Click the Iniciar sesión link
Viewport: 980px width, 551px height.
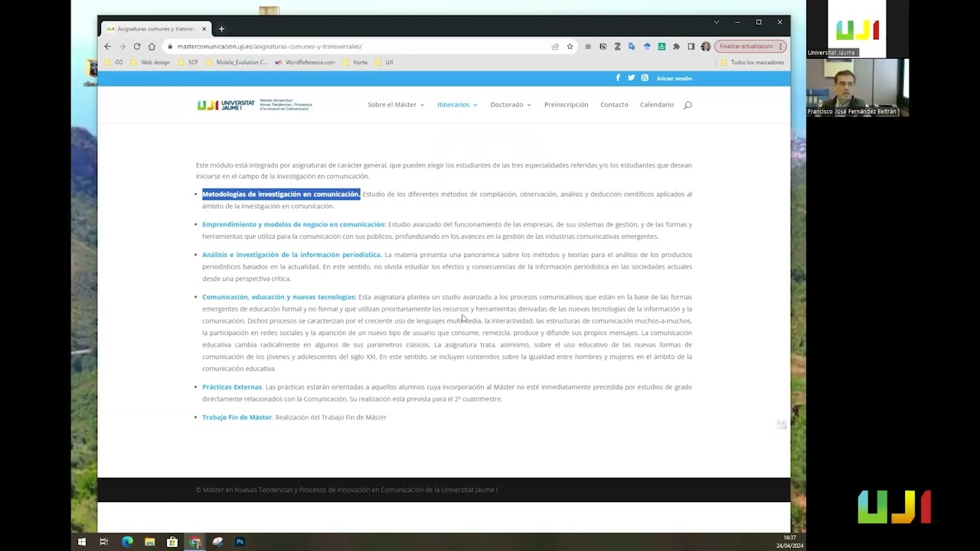click(674, 78)
